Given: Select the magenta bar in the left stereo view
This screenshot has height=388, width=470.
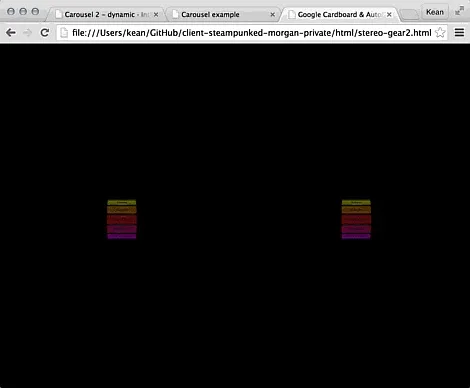Looking at the screenshot, I should [x=122, y=229].
